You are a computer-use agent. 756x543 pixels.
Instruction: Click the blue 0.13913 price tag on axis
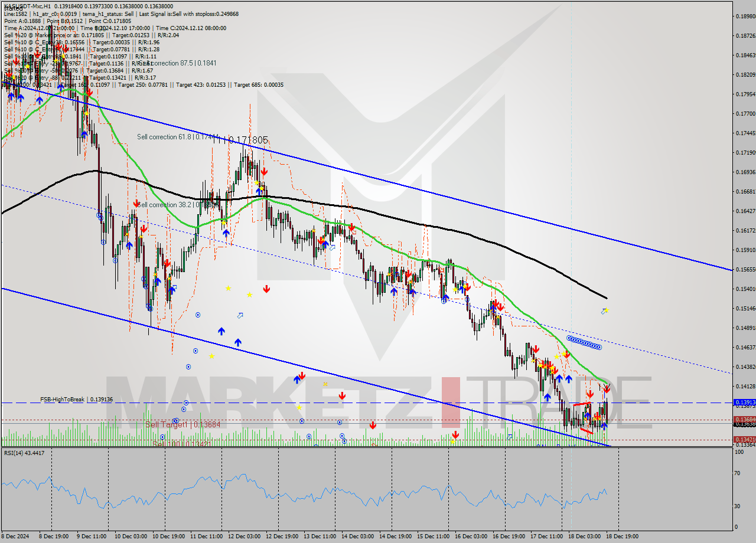pos(744,403)
